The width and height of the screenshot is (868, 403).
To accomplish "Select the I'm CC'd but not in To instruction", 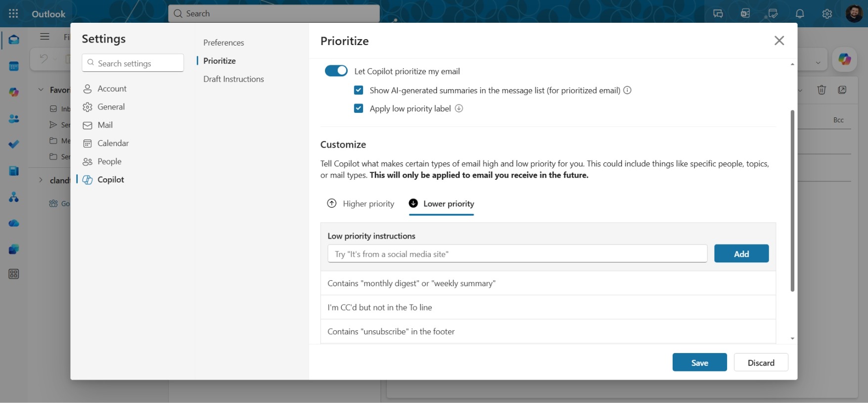I will 548,307.
